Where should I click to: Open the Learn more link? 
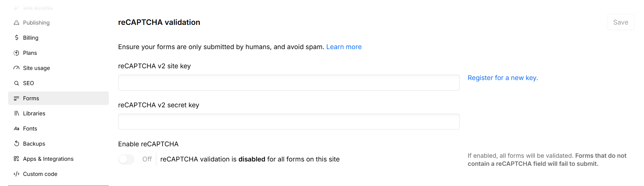click(x=344, y=47)
